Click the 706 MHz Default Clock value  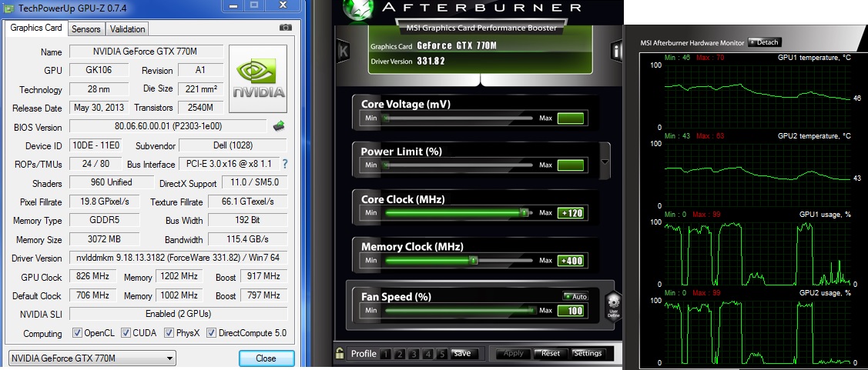(93, 295)
